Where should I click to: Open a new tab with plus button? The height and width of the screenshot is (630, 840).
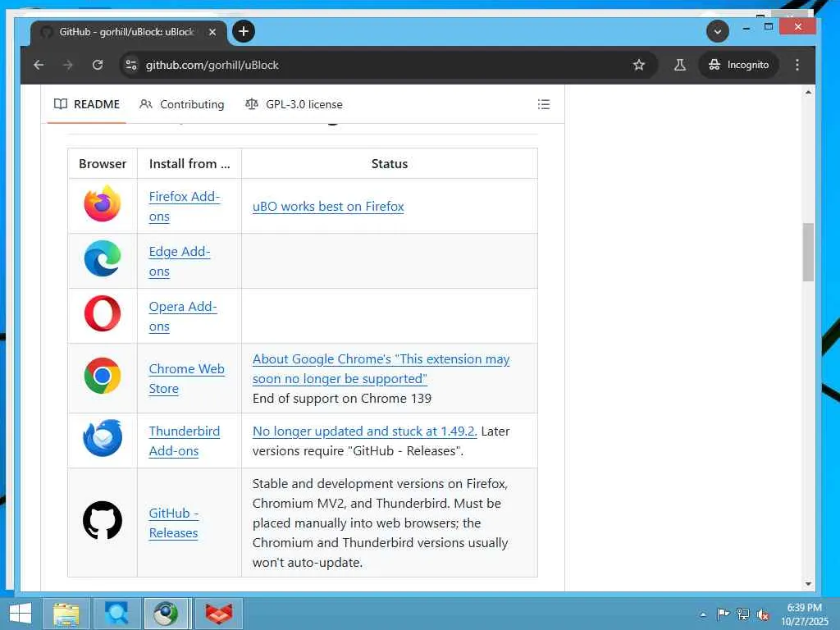pyautogui.click(x=243, y=32)
